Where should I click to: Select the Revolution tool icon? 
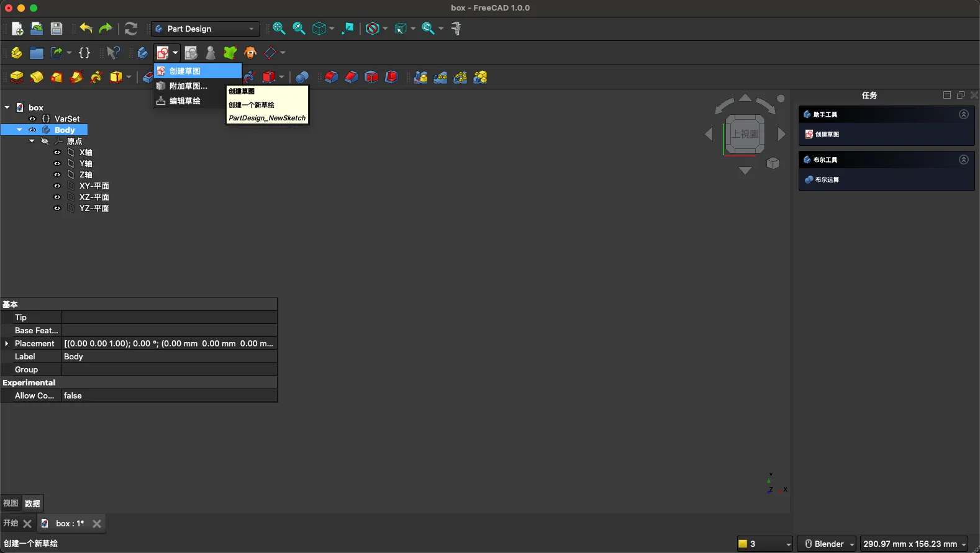point(37,77)
